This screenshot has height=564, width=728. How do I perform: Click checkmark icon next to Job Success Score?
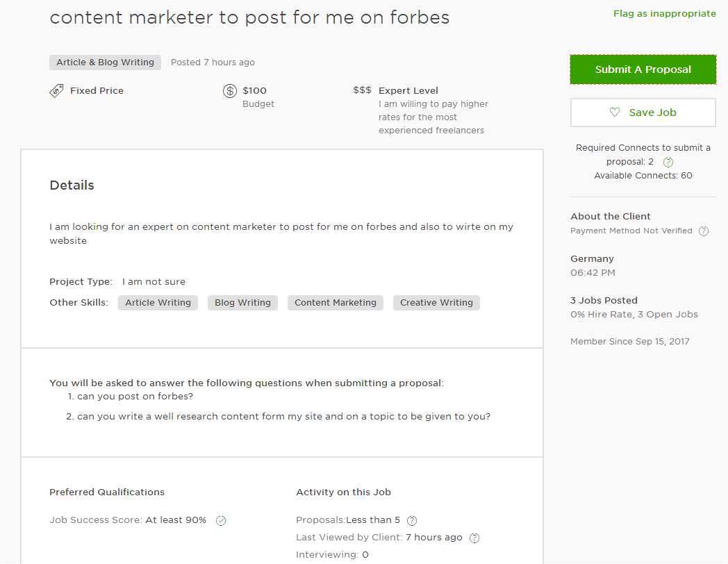pos(221,520)
